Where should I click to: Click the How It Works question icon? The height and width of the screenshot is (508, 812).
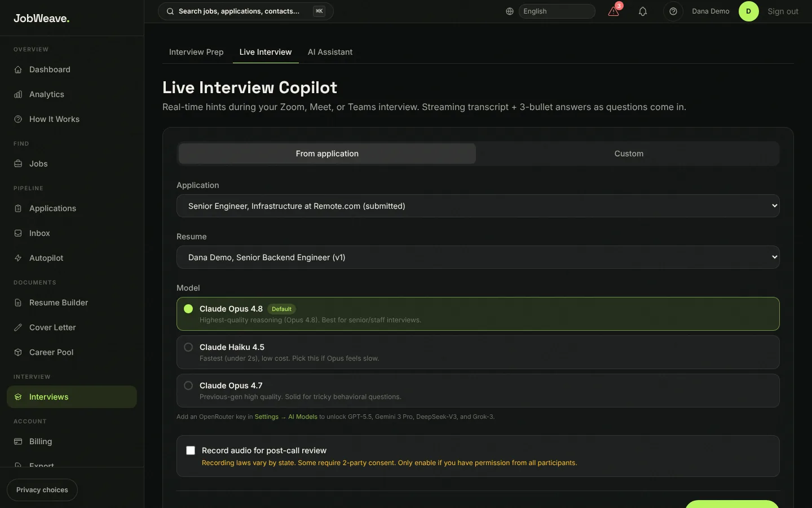[18, 119]
